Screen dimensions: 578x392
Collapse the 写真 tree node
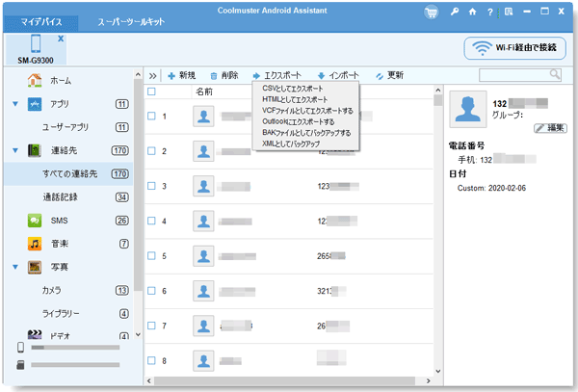(15, 267)
